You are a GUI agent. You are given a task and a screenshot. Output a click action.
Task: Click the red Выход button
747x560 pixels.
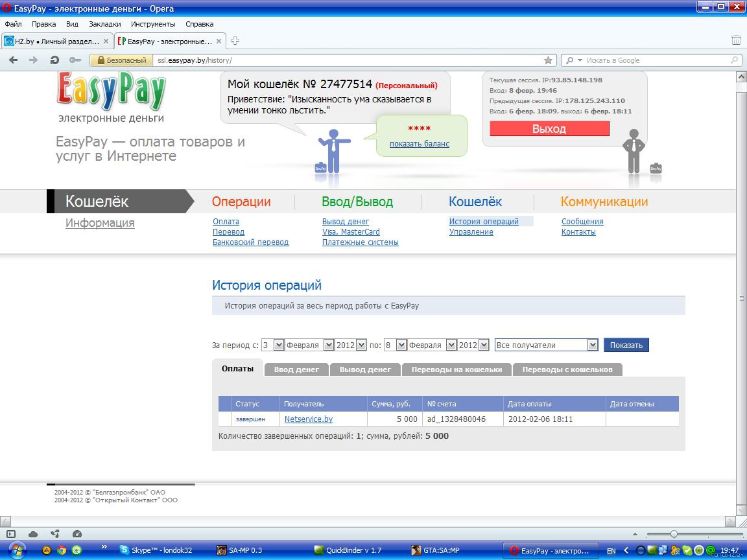[549, 128]
